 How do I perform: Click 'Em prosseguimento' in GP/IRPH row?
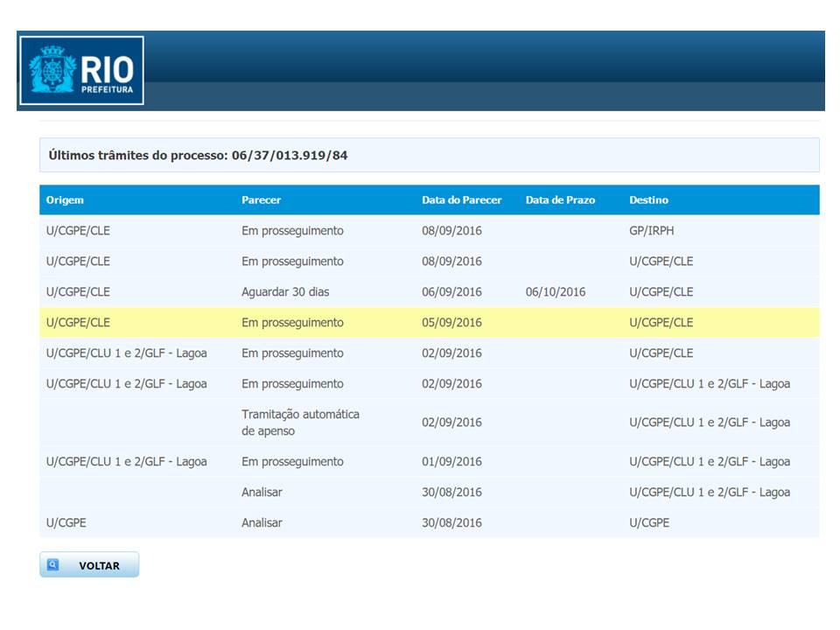(x=292, y=231)
